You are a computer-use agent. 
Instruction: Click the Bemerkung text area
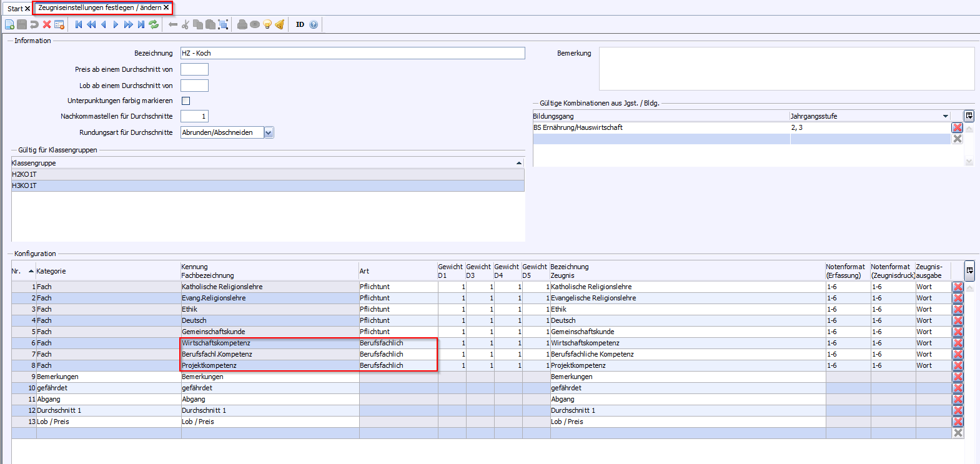pyautogui.click(x=786, y=69)
